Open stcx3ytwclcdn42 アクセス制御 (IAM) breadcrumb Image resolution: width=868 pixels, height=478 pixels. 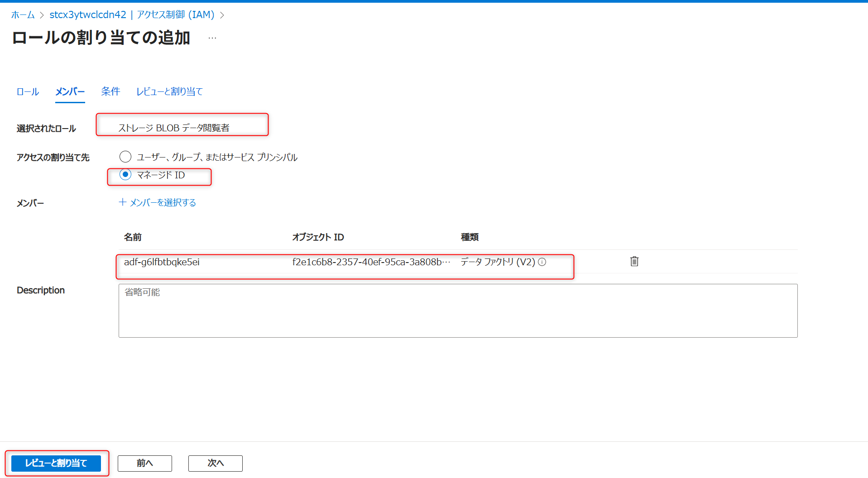132,14
